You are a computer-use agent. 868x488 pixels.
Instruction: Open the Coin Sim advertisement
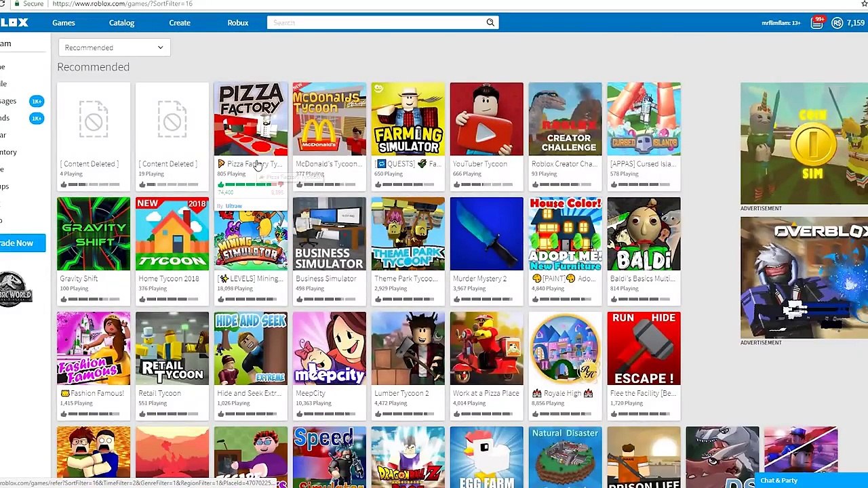tap(804, 143)
